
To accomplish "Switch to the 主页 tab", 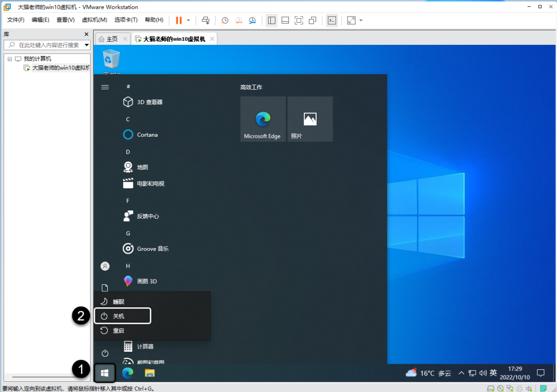I will [108, 39].
